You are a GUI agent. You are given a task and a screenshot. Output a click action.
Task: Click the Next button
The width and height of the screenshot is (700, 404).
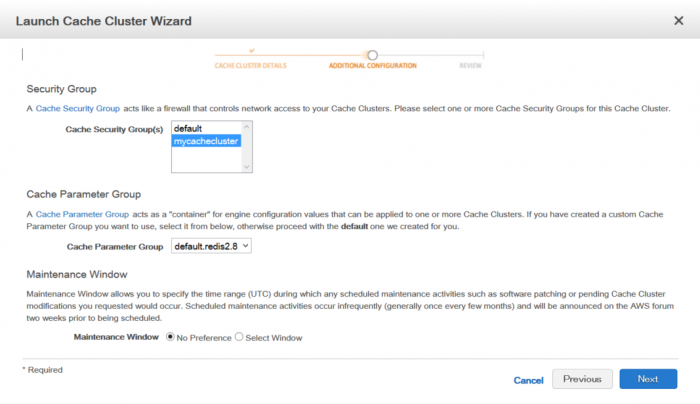(648, 379)
